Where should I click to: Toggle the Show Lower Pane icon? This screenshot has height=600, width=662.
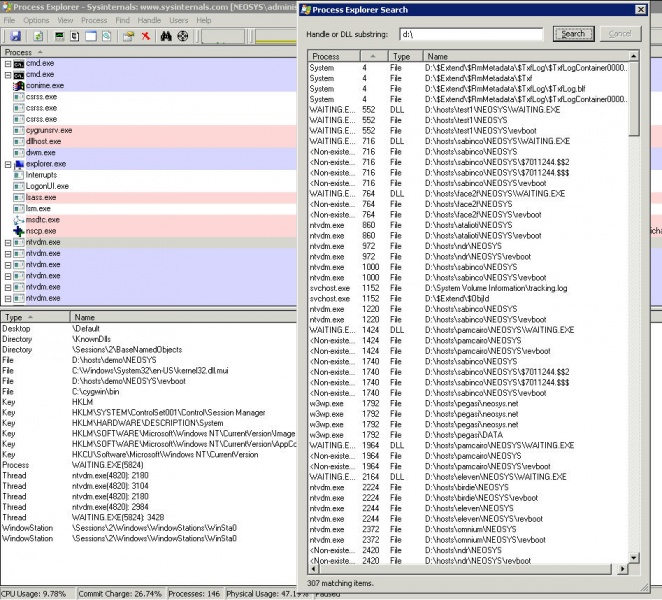click(91, 36)
